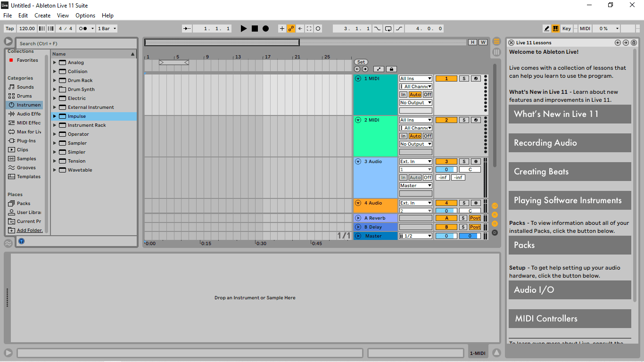Arm the Arrangement Record button
This screenshot has height=362, width=644.
pyautogui.click(x=265, y=29)
